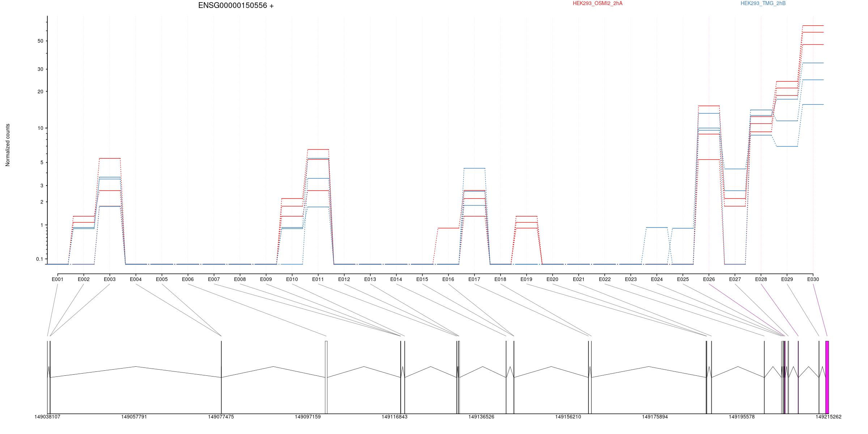Click genomic coordinate 149116843

click(395, 417)
